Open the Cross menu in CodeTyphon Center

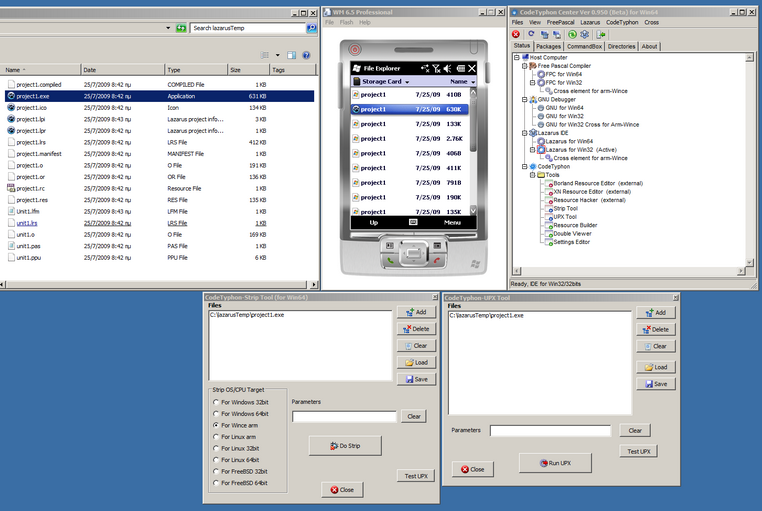(652, 22)
